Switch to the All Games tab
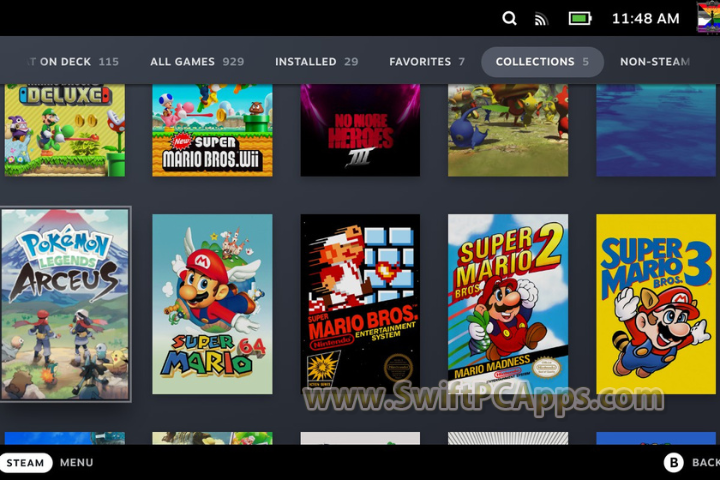 pos(197,62)
